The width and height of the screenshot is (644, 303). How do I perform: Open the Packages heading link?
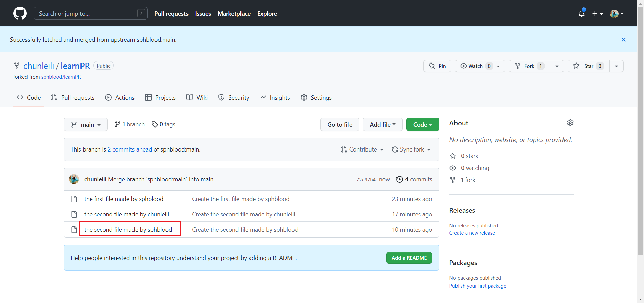pyautogui.click(x=463, y=263)
